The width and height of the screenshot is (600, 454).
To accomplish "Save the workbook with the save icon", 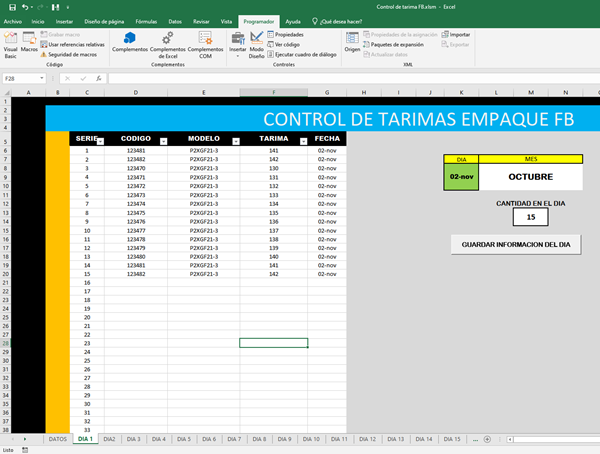I will 12,7.
